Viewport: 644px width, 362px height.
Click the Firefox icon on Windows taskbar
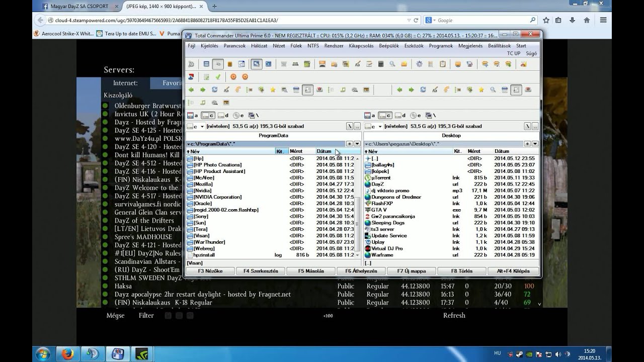point(68,353)
